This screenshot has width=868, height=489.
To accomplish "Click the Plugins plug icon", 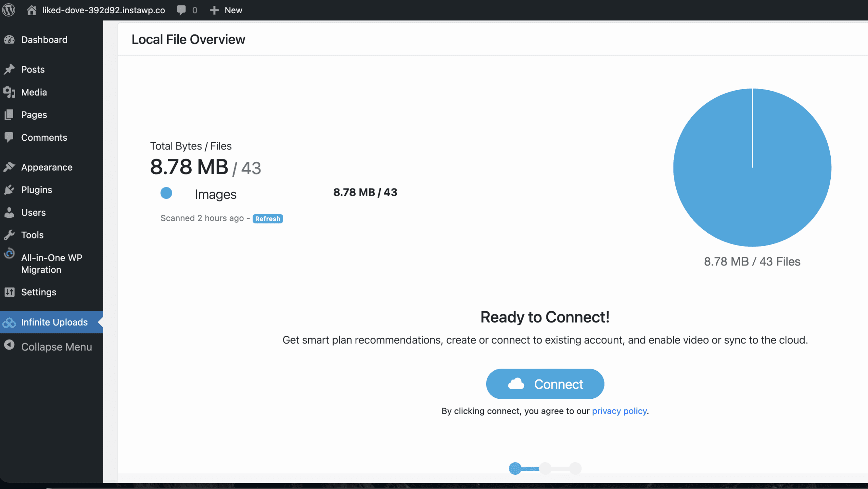I will coord(9,190).
